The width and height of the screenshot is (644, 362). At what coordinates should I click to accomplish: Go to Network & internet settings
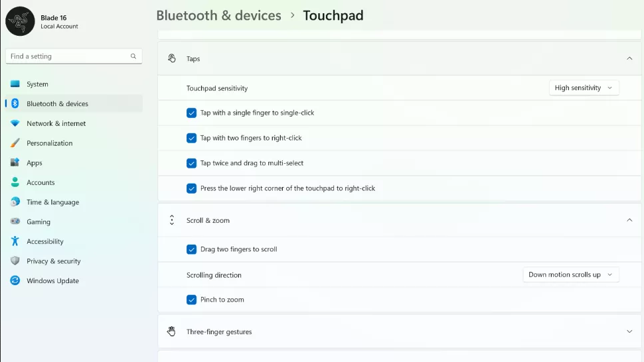(x=74, y=123)
